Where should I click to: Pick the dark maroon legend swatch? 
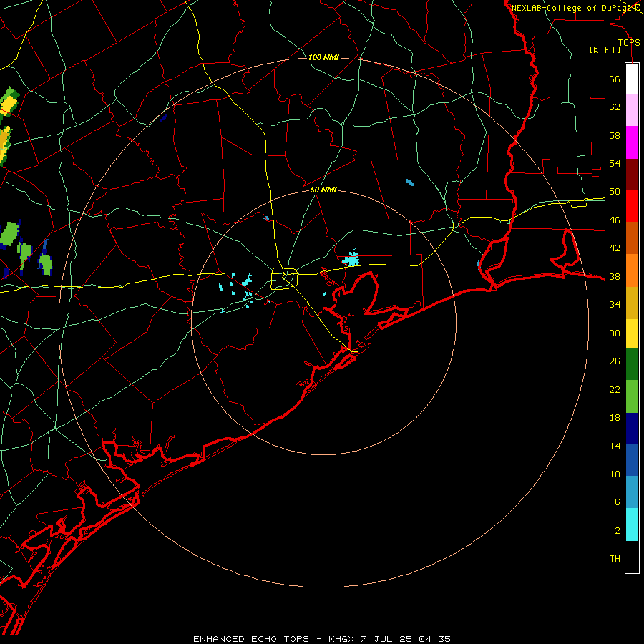coord(632,175)
